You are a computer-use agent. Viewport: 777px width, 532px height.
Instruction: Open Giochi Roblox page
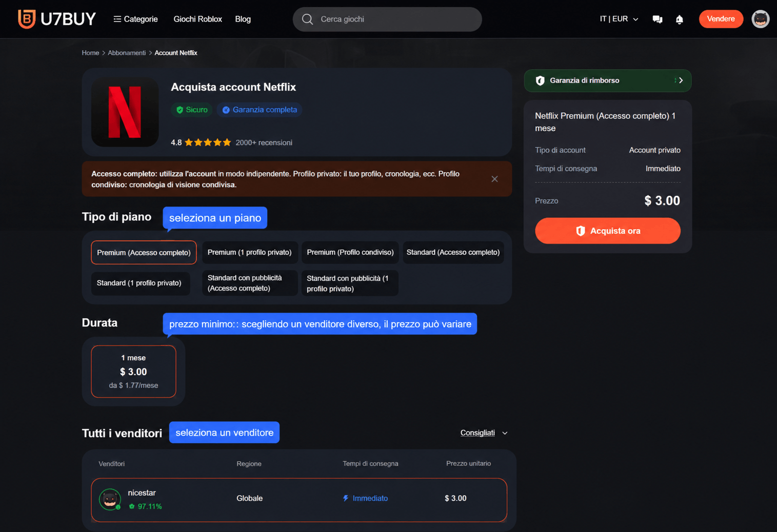[197, 19]
